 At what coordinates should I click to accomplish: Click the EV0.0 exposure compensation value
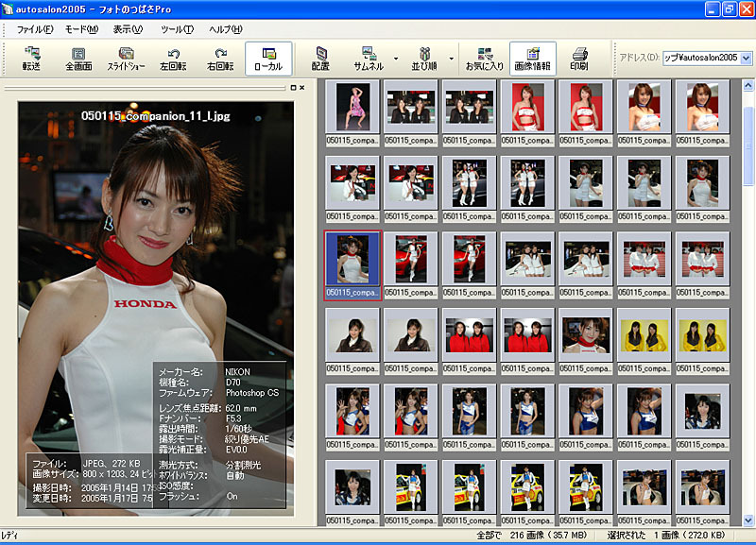click(236, 449)
